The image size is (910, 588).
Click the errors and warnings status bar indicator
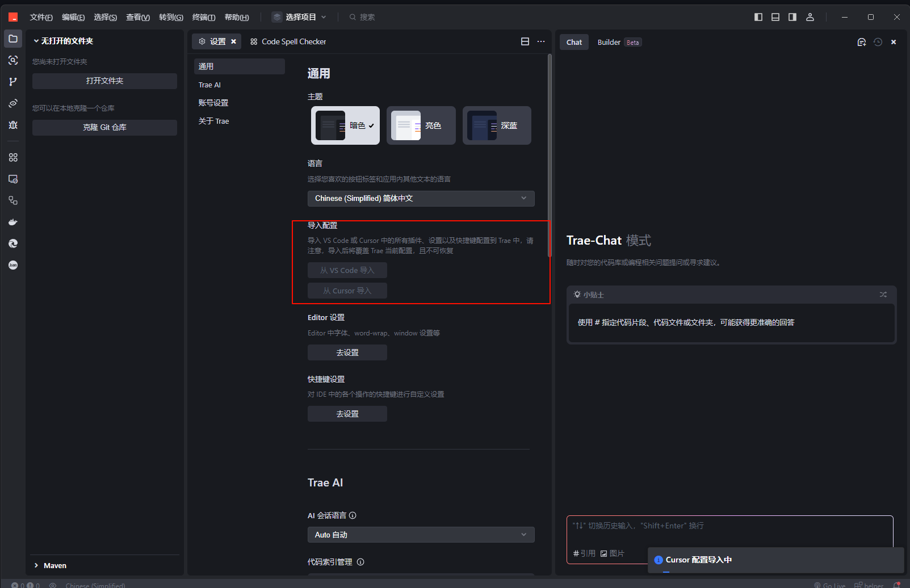26,585
